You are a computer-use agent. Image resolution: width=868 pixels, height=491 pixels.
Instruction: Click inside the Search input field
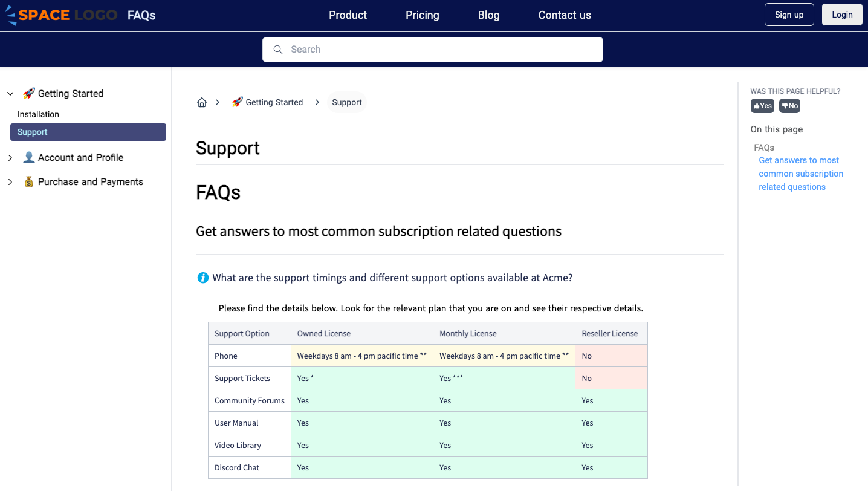[433, 49]
